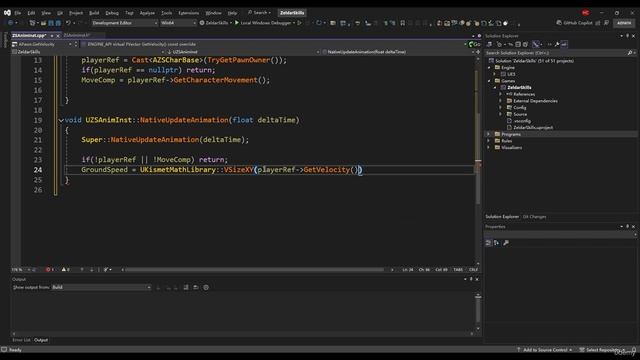Toggle word wrap in Output panel

tap(196, 287)
